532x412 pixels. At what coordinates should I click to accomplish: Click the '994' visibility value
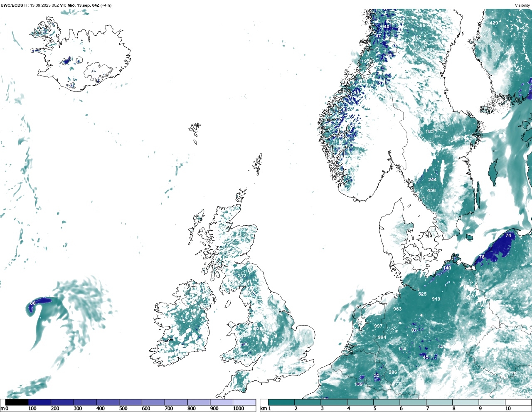click(382, 338)
